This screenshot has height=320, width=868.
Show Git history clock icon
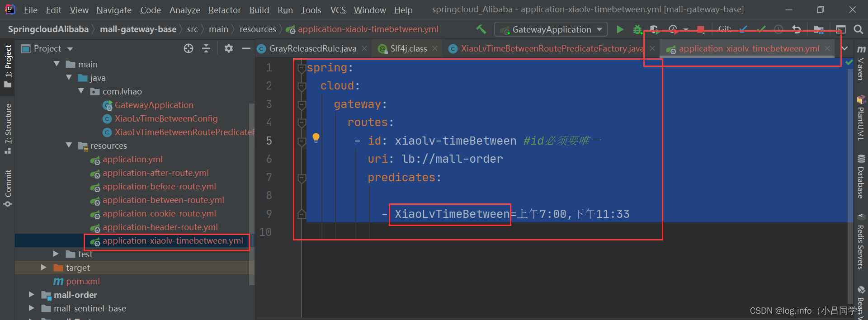click(x=778, y=29)
